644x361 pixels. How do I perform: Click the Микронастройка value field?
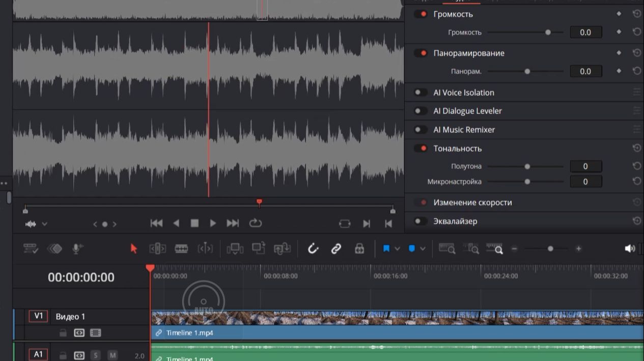tap(585, 182)
